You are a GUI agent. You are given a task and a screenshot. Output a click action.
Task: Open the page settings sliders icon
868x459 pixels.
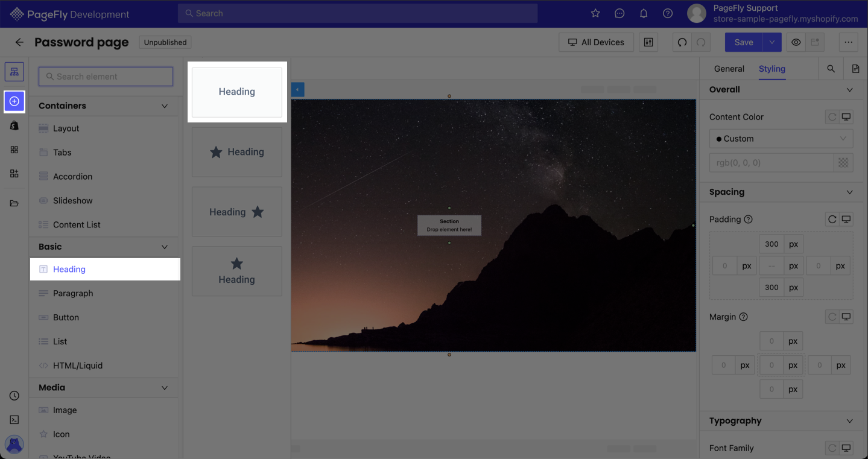[648, 42]
